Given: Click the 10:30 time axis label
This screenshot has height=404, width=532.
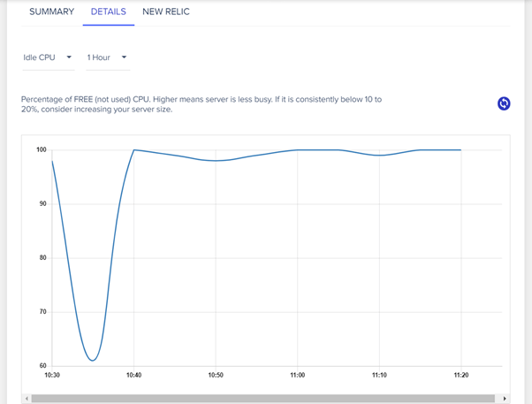Looking at the screenshot, I should click(x=52, y=375).
